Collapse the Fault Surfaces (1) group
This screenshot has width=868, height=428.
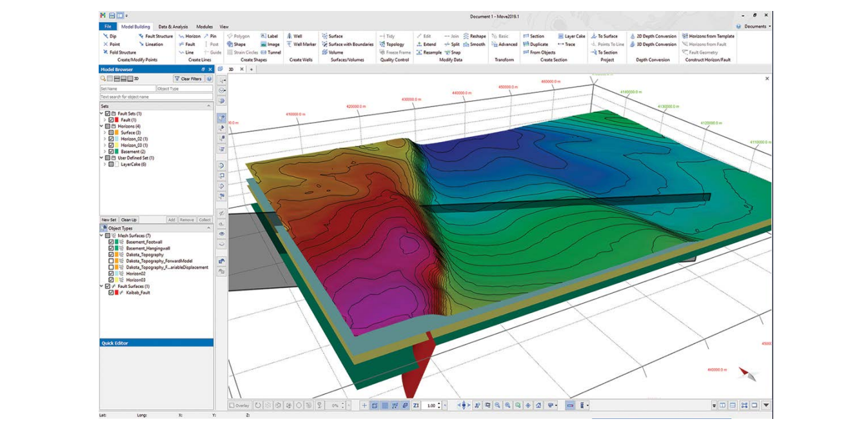(x=101, y=286)
